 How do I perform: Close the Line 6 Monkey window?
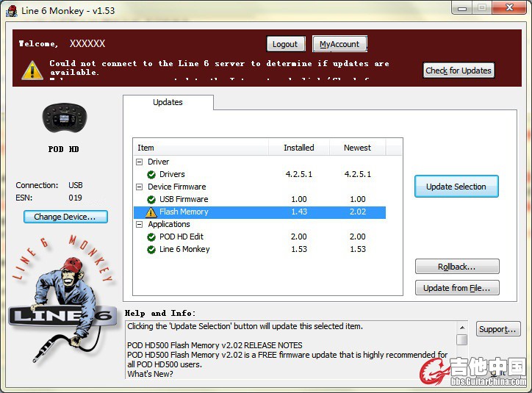click(509, 7)
